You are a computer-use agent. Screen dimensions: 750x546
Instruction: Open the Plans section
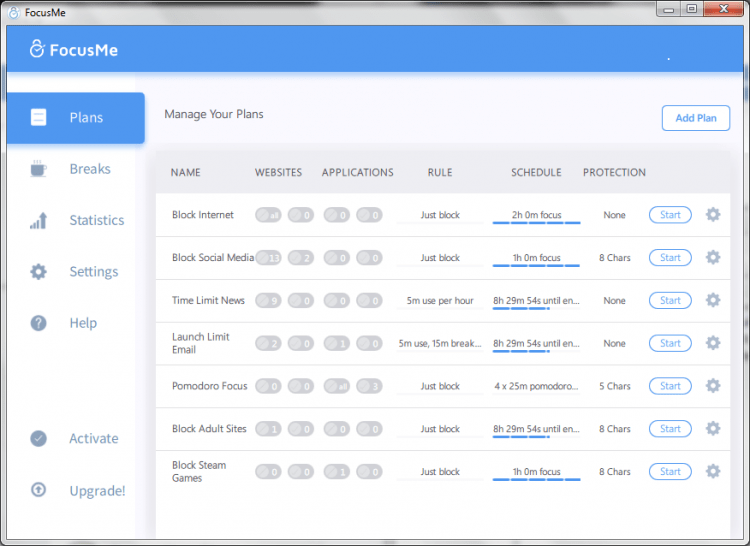pos(76,118)
